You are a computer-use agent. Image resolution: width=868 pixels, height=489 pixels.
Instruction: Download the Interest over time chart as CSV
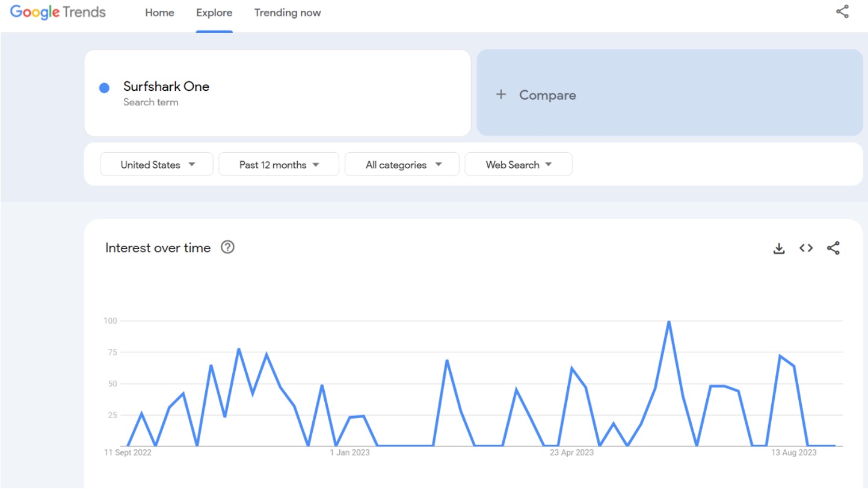(x=779, y=248)
